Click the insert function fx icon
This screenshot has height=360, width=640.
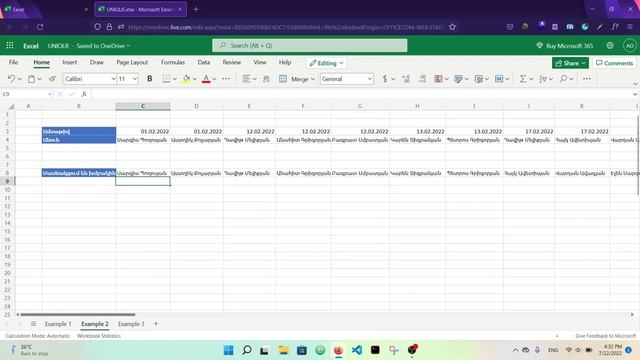[x=84, y=94]
